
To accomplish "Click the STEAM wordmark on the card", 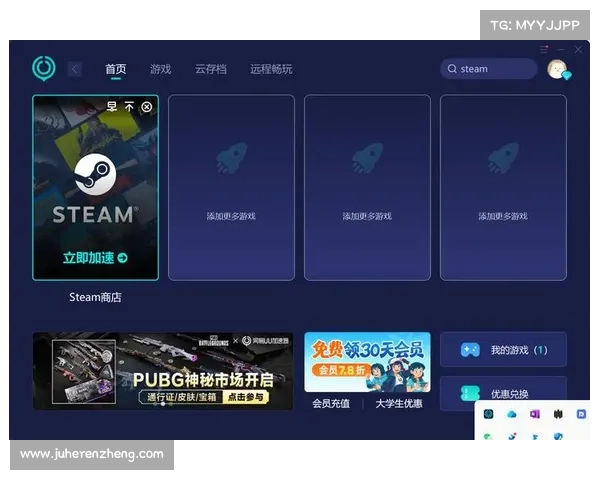I will (x=95, y=214).
